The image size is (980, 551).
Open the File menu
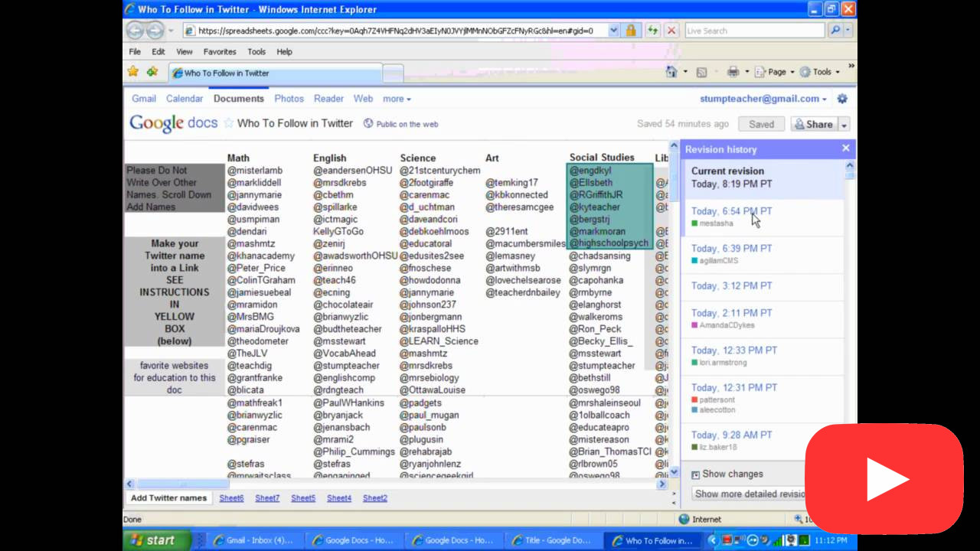click(135, 51)
